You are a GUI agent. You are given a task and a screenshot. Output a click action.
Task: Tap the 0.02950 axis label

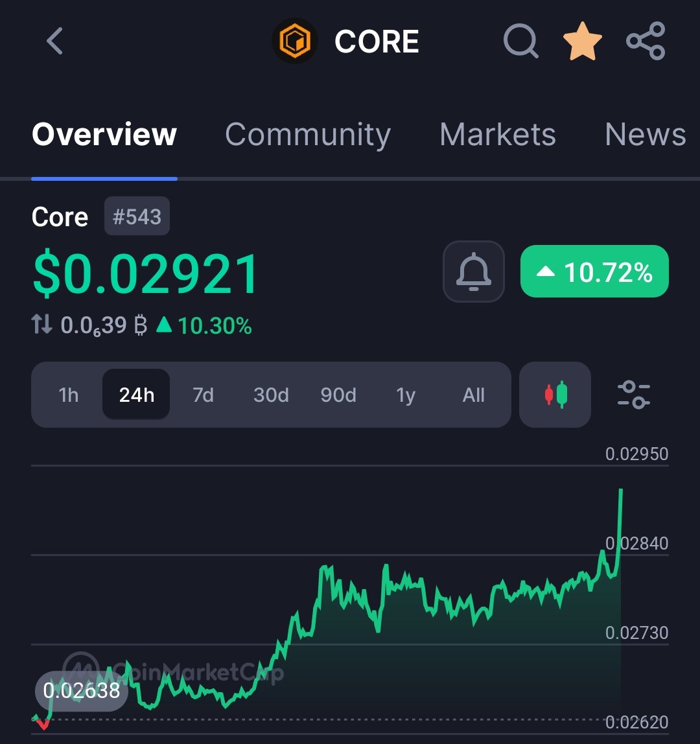636,454
